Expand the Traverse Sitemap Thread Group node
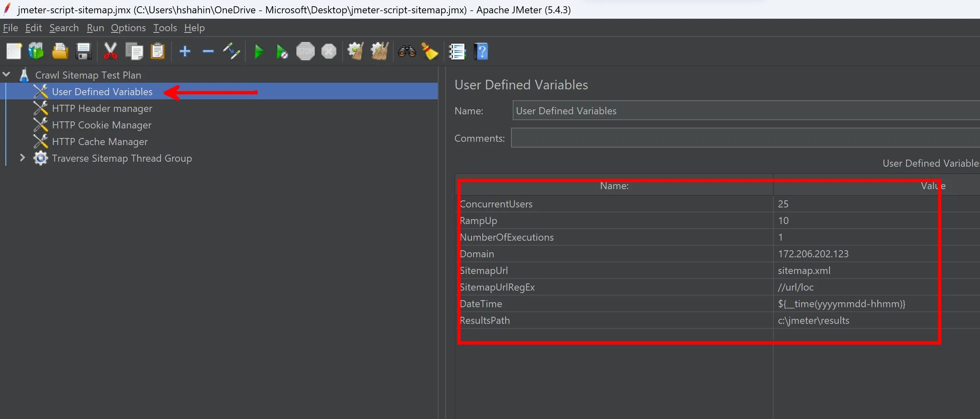The image size is (980, 419). coord(22,158)
